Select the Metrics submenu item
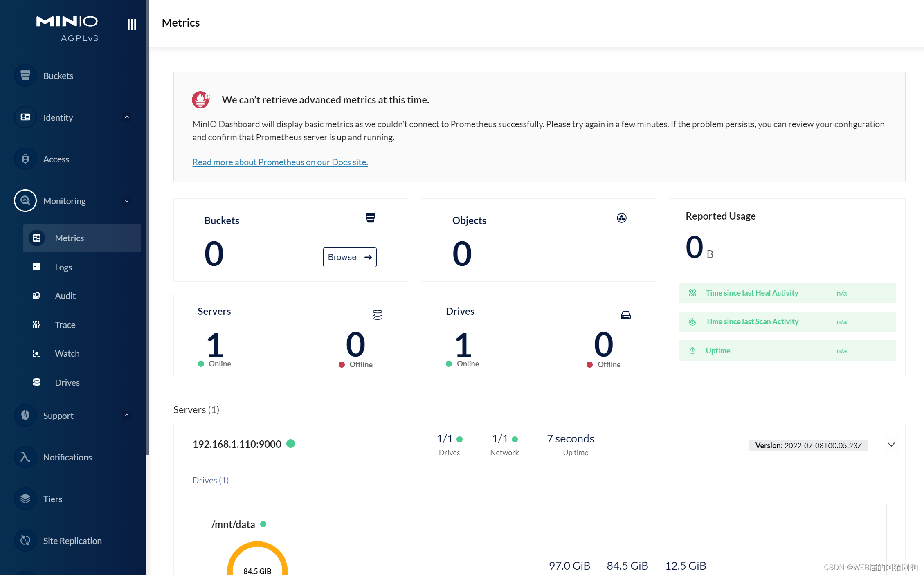924x575 pixels. [x=82, y=238]
